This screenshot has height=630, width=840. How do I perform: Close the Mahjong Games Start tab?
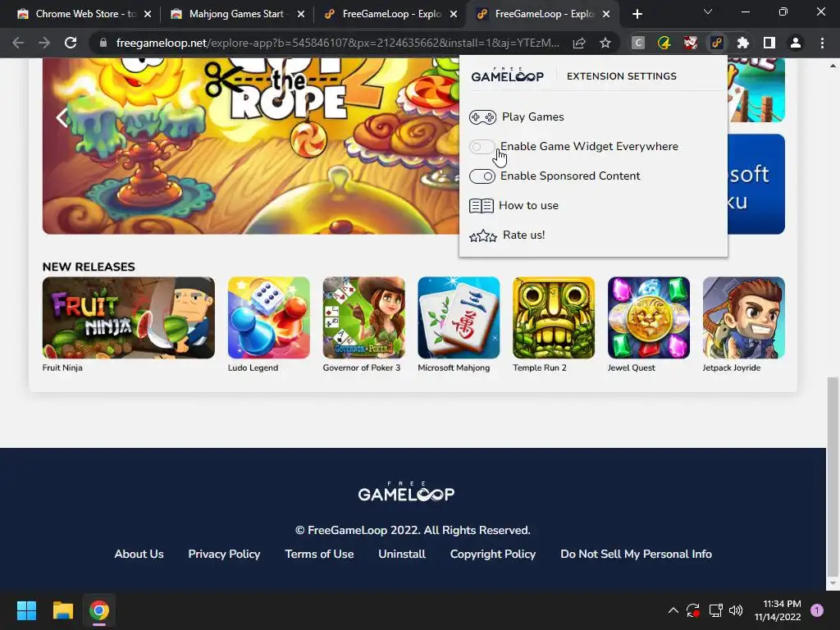(301, 14)
